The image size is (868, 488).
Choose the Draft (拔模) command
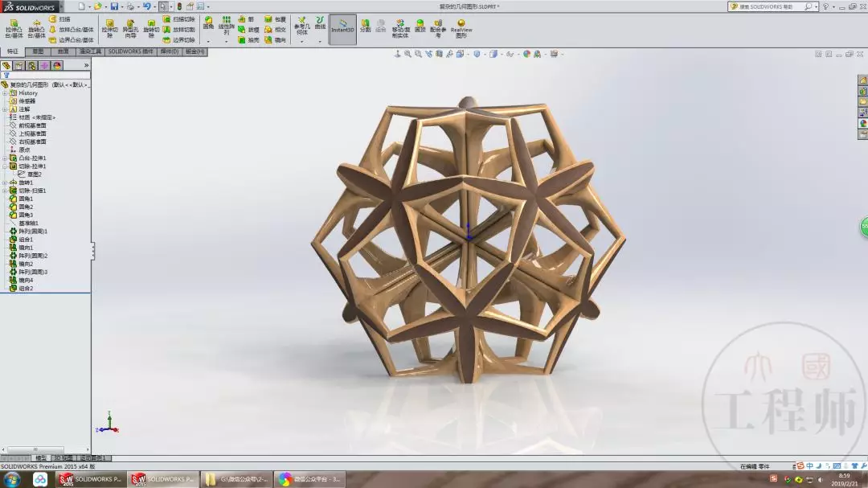tap(248, 30)
